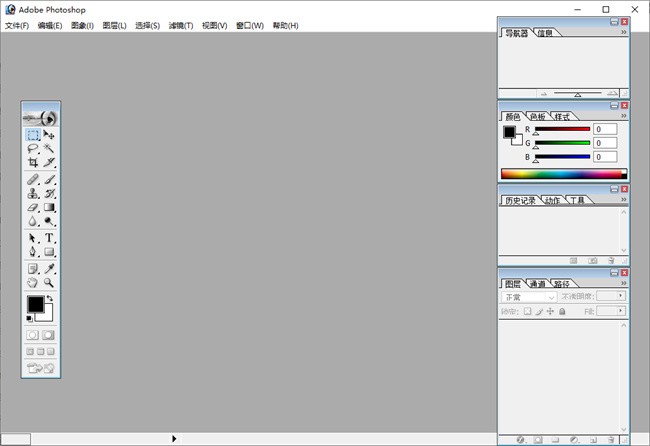Select the Zoom magnifier tool
The height and width of the screenshot is (446, 650).
click(x=49, y=283)
